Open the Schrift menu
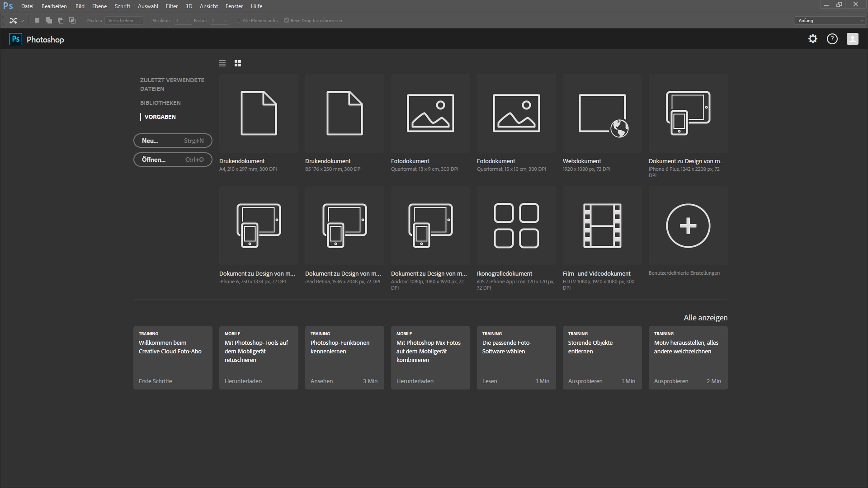The height and width of the screenshot is (488, 868). (123, 6)
